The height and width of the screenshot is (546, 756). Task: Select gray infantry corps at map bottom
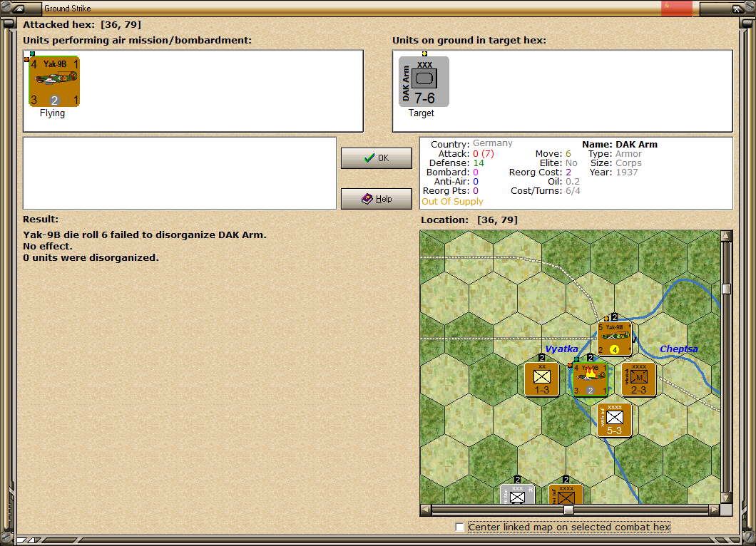[x=517, y=494]
